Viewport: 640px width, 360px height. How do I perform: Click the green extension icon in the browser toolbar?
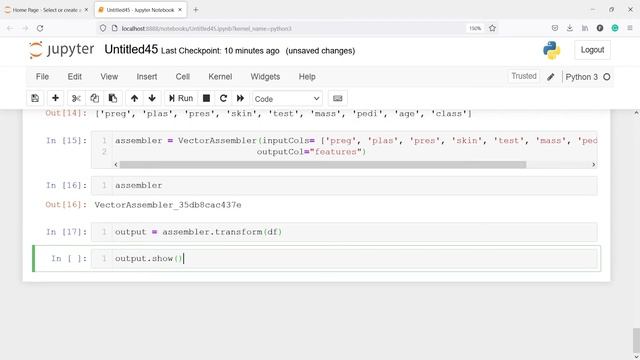coord(615,28)
